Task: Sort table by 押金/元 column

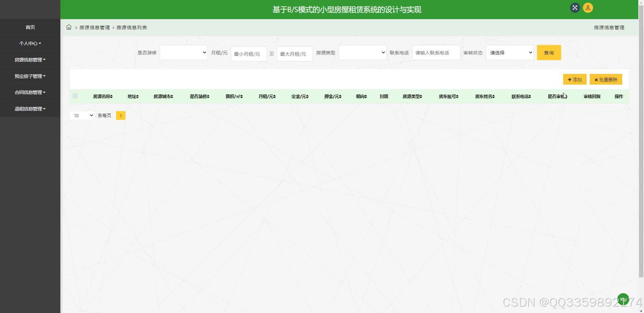Action: click(333, 96)
